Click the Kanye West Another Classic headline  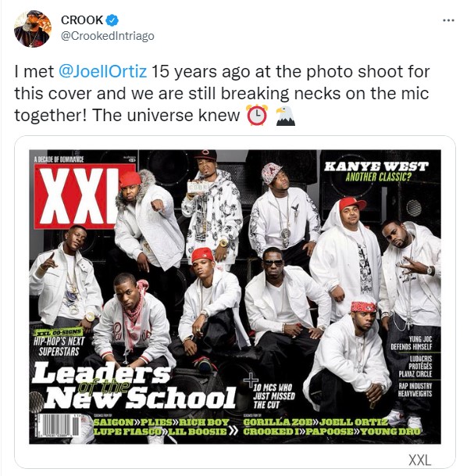376,171
